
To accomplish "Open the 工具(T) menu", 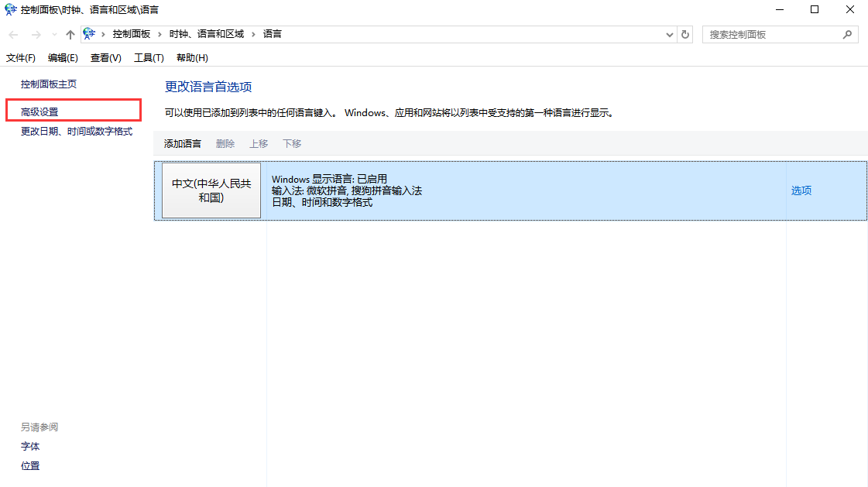I will point(149,58).
